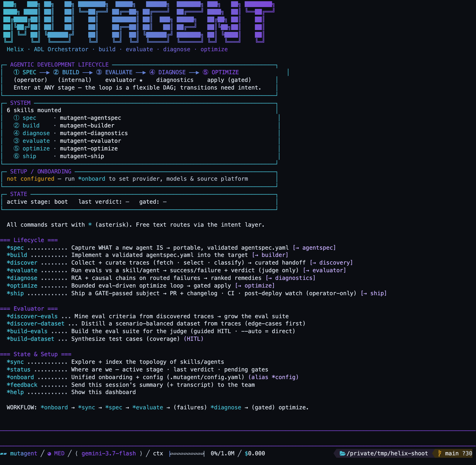476x465 pixels.
Task: Click the [→ builder] reference
Action: (x=270, y=255)
